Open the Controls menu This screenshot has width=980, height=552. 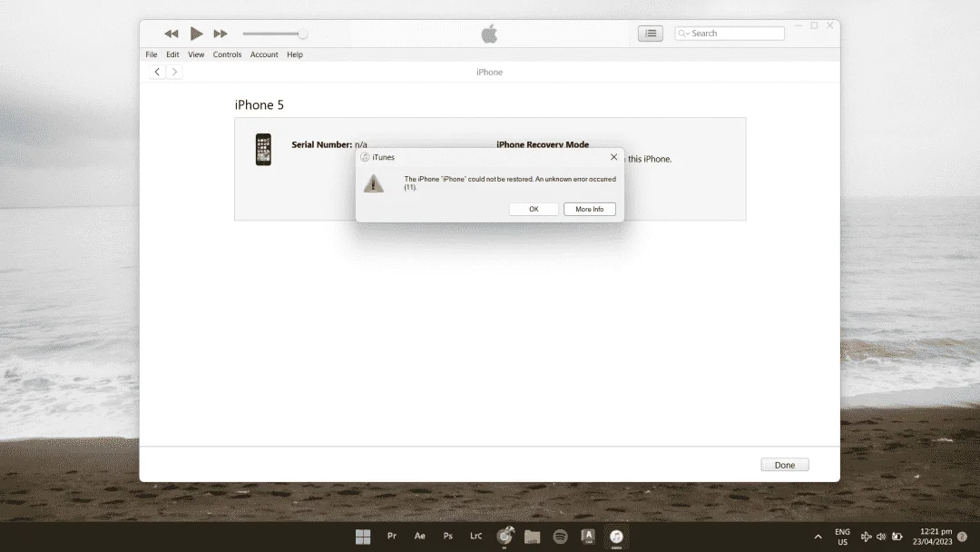click(227, 54)
